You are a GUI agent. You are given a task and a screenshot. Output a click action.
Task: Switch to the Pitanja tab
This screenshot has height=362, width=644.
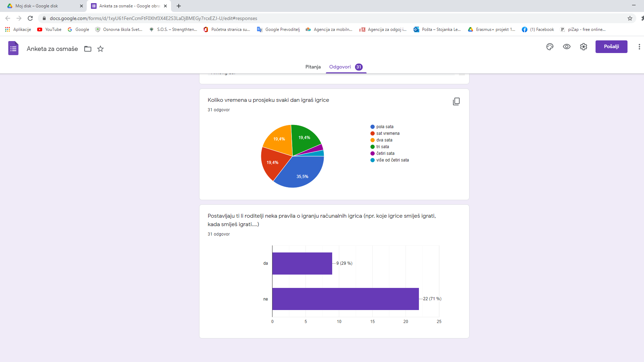coord(313,67)
